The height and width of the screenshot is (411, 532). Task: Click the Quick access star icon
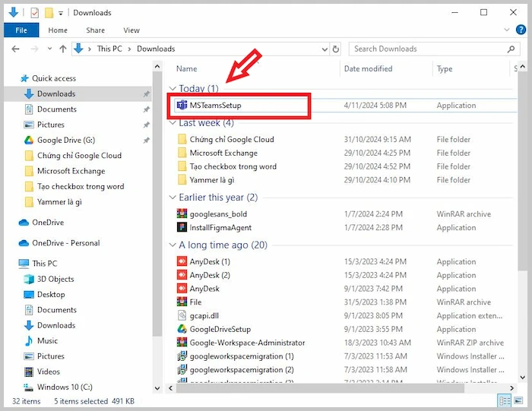click(x=24, y=78)
